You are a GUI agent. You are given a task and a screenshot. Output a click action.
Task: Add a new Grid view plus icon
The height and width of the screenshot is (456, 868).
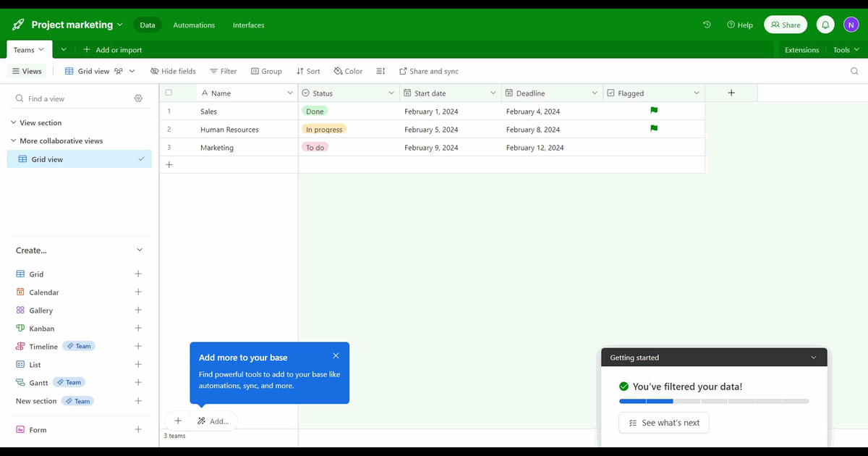[138, 274]
